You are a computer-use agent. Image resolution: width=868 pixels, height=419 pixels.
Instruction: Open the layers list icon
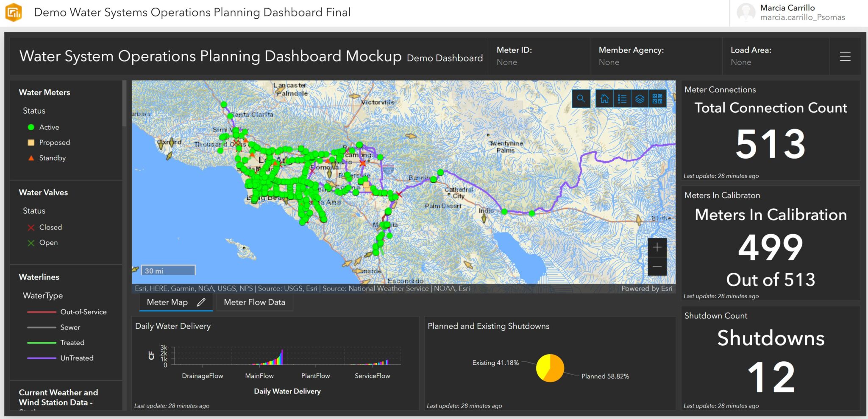[x=640, y=98]
